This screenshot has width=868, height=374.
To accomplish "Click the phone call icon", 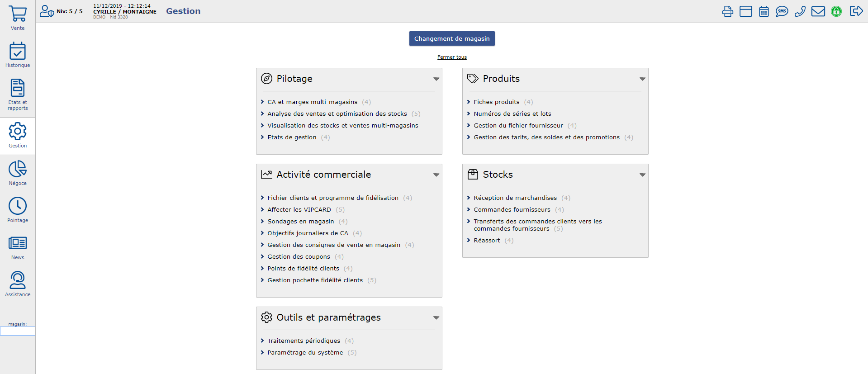I will pos(800,11).
